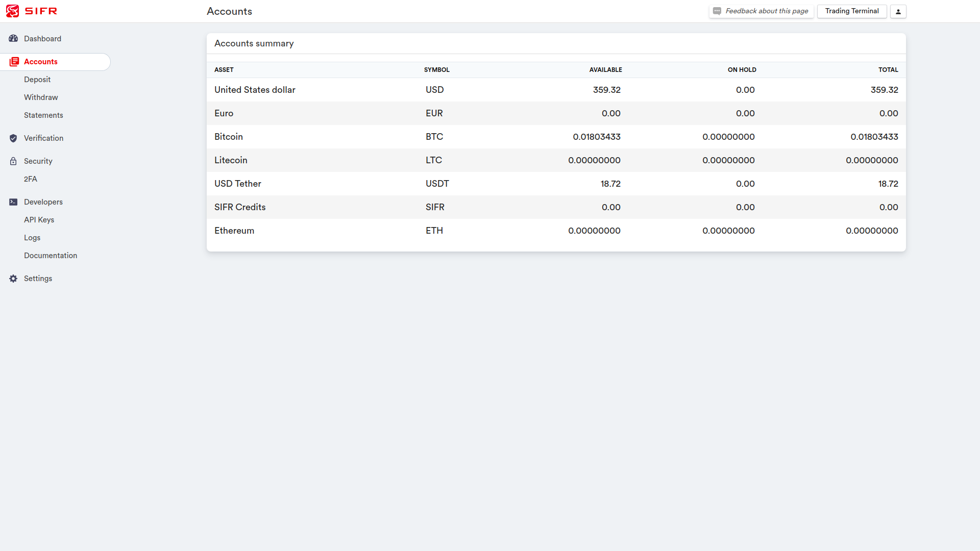Screen dimensions: 980x551
Task: Click the Settings gear icon
Action: 13,279
